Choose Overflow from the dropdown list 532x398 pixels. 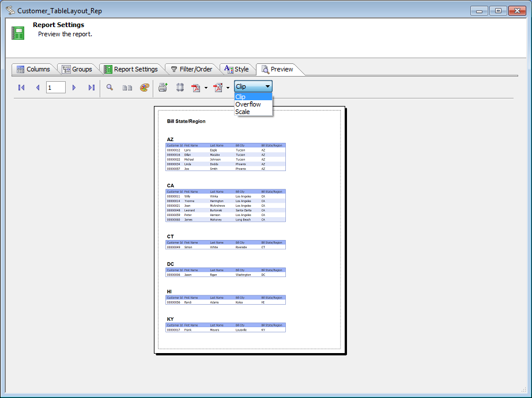(253, 104)
